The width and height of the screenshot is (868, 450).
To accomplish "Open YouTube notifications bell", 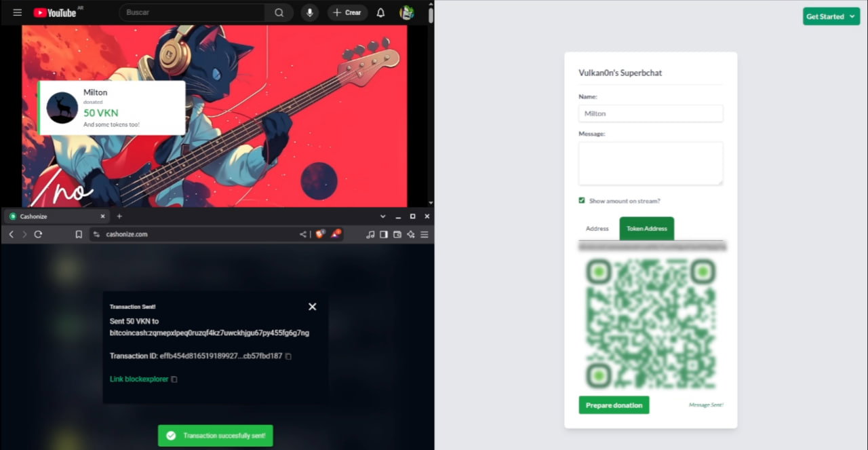I will [x=381, y=12].
